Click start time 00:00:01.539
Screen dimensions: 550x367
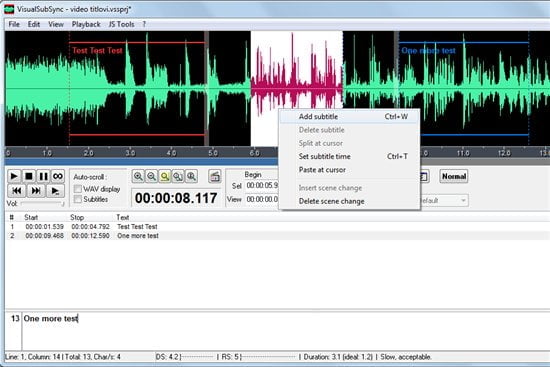pos(45,227)
